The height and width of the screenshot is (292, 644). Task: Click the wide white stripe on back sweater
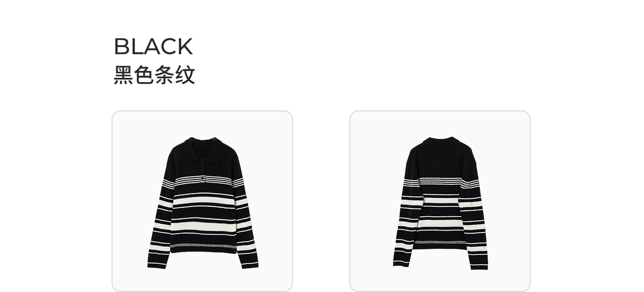pos(440,201)
